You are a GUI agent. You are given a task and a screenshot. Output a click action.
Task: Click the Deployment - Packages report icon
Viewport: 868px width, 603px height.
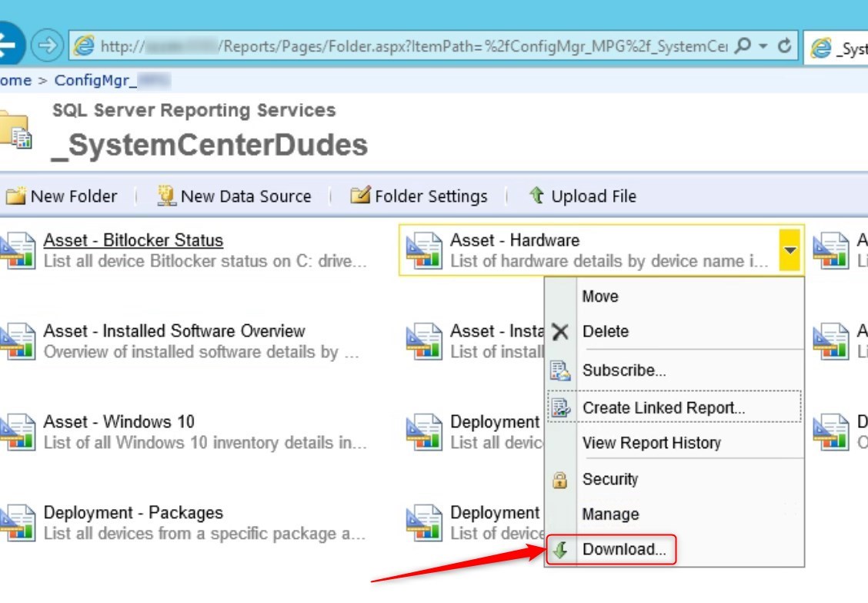18,523
